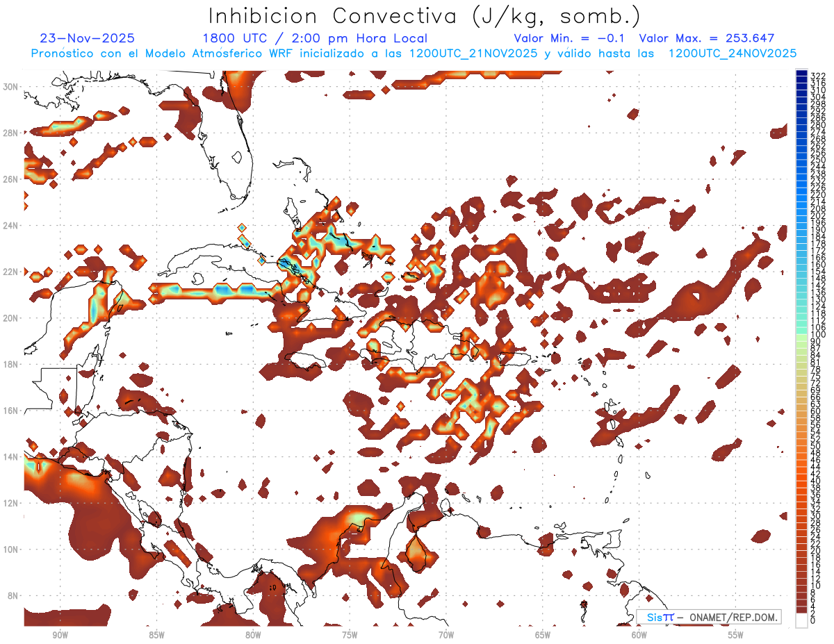
Task: Click the 12N latitude label
Action: pyautogui.click(x=10, y=503)
